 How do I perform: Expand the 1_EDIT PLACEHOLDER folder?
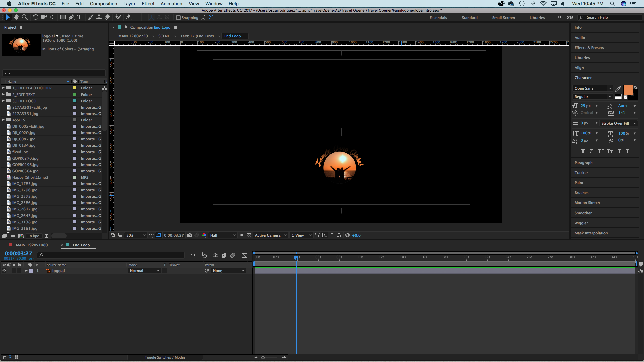[3, 88]
